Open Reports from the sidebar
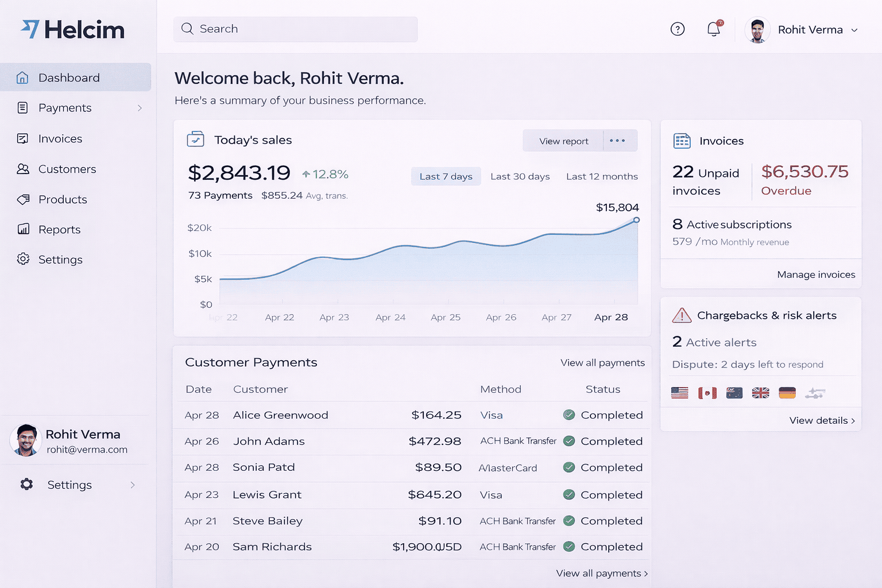The width and height of the screenshot is (882, 588). click(59, 229)
